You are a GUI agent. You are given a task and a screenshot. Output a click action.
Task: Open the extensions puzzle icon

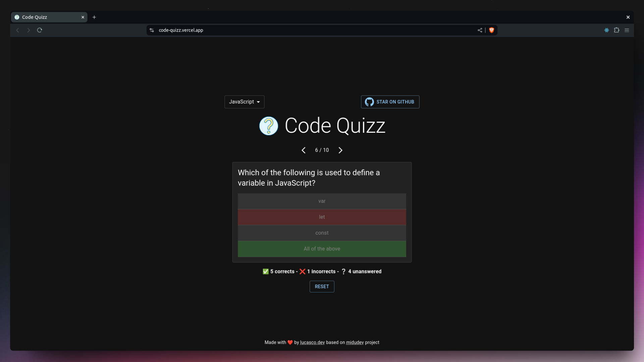click(x=616, y=30)
